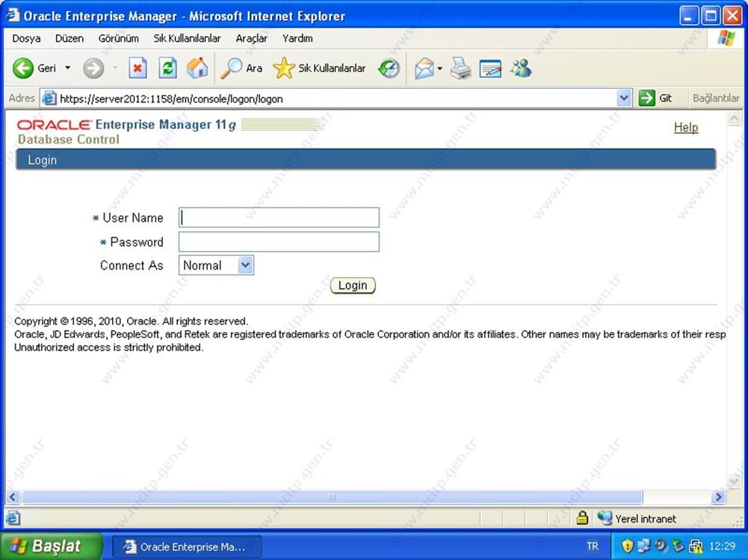748x560 pixels.
Task: Print the page with the printer icon
Action: tap(461, 69)
